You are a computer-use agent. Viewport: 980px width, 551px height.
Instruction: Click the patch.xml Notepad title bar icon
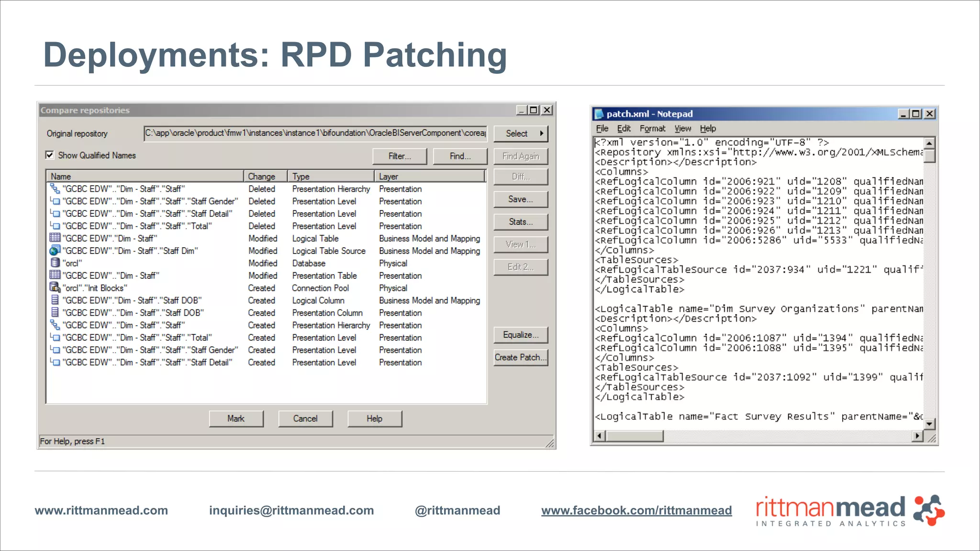(599, 114)
